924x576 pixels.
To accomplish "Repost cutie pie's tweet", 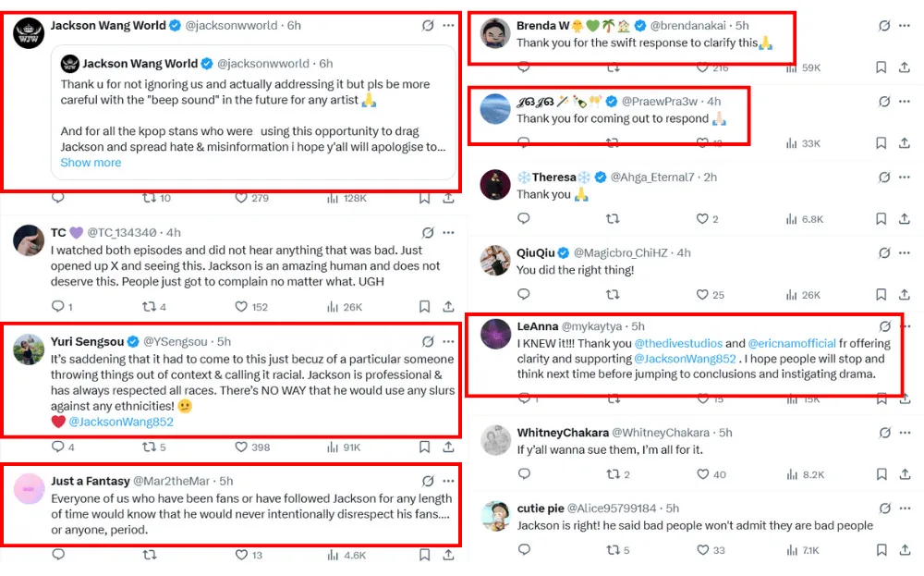I will pyautogui.click(x=612, y=550).
